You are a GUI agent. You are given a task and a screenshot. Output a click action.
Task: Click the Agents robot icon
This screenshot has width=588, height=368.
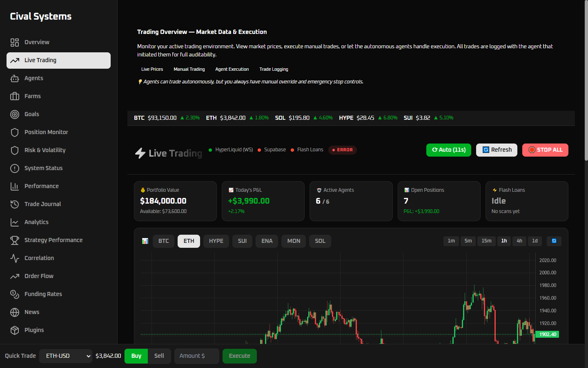tap(15, 79)
